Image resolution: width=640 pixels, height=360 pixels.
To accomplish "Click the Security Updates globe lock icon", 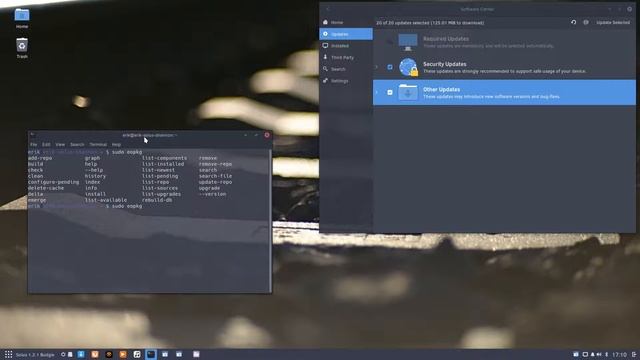I will [x=408, y=67].
